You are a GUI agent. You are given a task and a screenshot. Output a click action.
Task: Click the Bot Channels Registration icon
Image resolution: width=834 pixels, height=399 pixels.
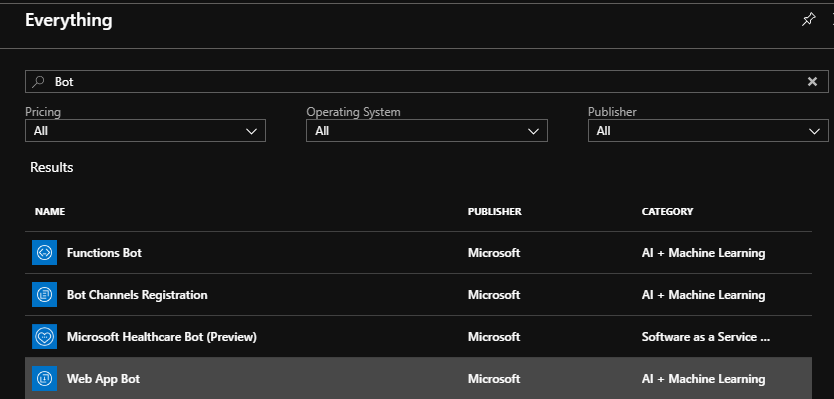(44, 295)
